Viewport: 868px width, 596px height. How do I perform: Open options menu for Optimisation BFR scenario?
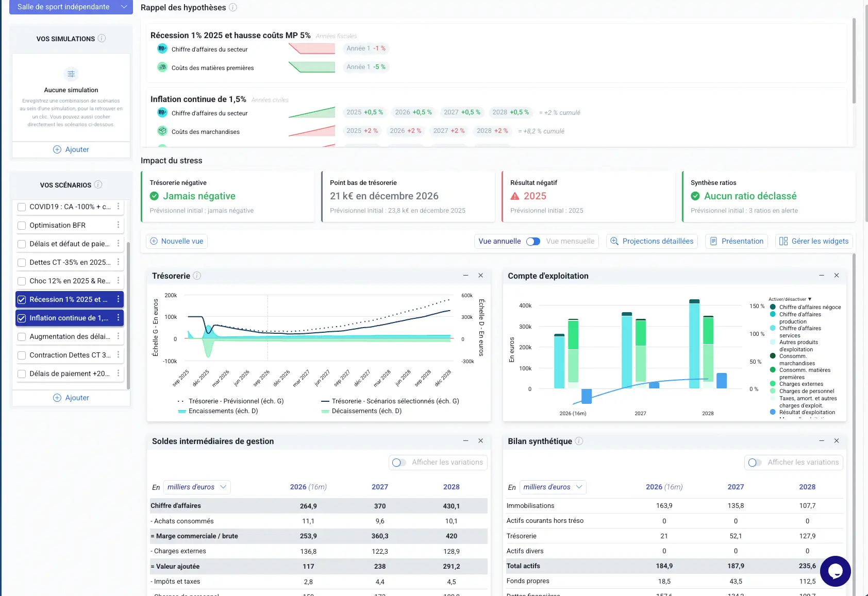coord(118,225)
